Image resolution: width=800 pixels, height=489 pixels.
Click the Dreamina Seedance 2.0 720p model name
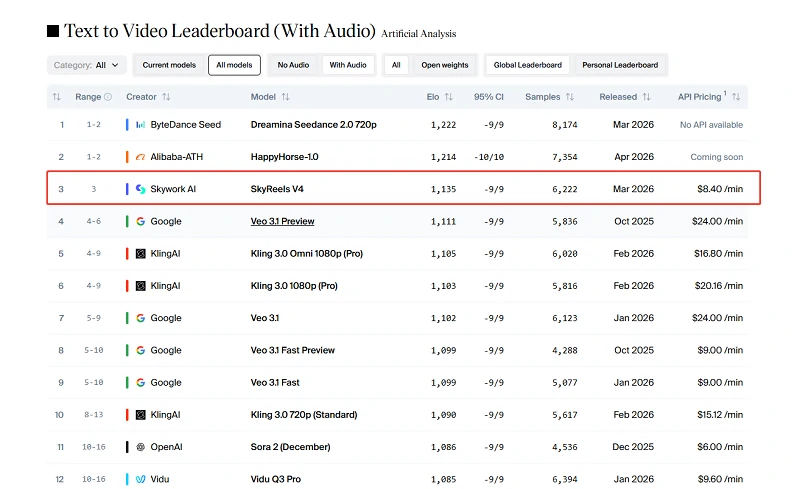pyautogui.click(x=313, y=125)
